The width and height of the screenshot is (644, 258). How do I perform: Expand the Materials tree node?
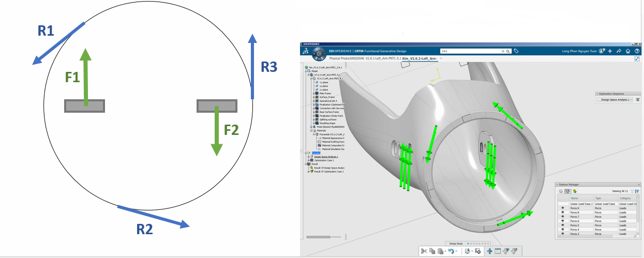tap(311, 130)
